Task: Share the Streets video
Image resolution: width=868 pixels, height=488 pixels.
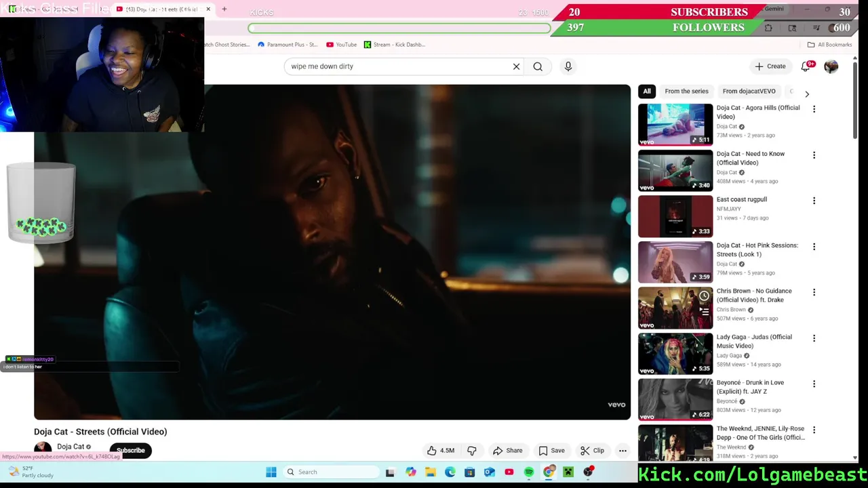Action: click(508, 451)
